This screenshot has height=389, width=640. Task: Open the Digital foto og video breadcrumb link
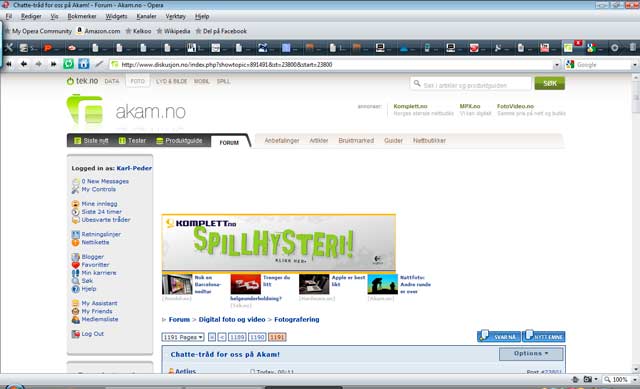[232, 320]
